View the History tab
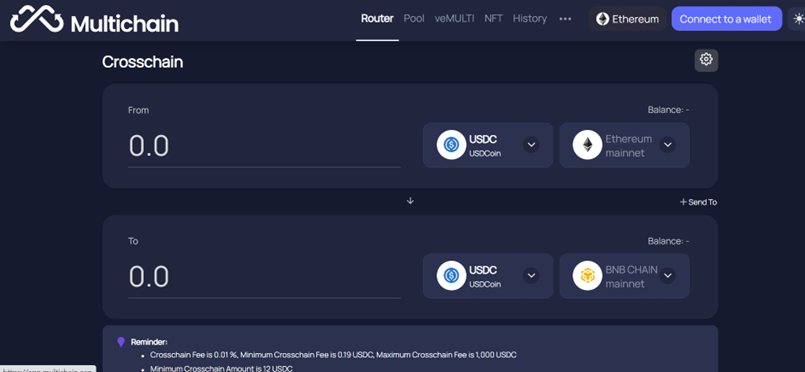Image resolution: width=805 pixels, height=372 pixels. tap(530, 18)
